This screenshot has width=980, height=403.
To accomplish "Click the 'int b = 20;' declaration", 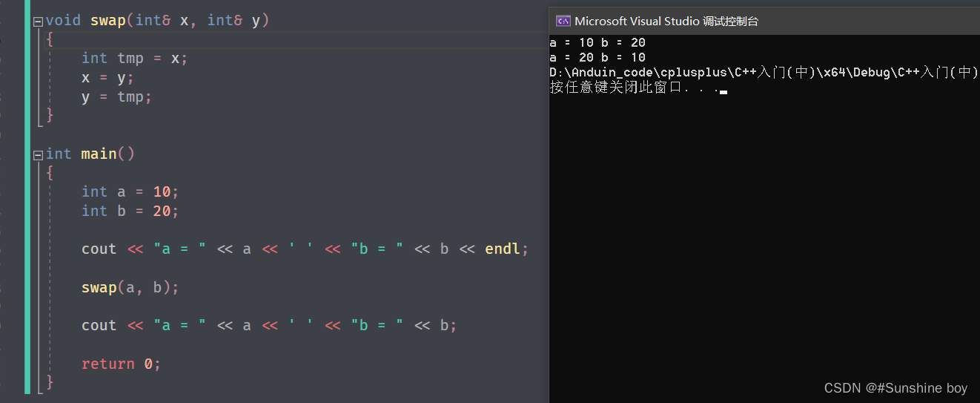I will click(x=130, y=211).
